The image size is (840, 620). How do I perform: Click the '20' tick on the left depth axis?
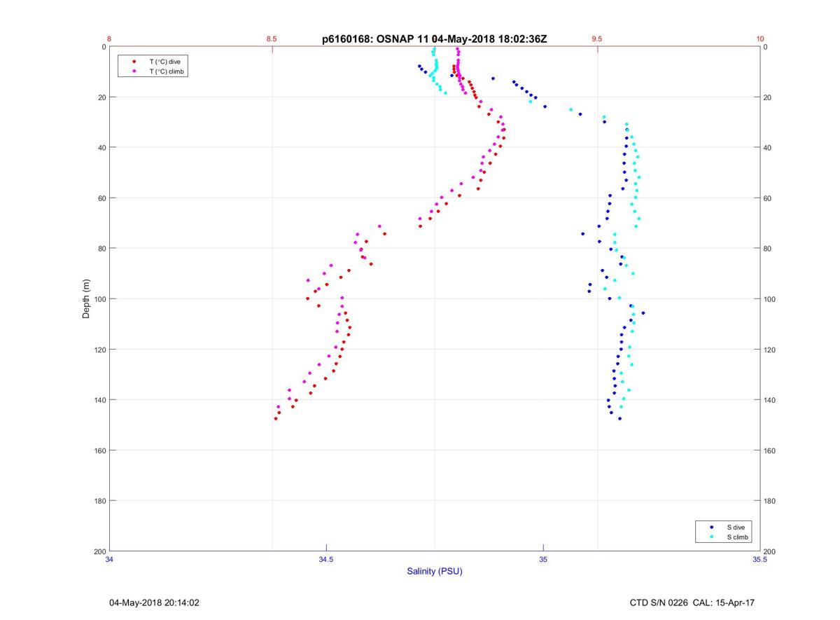[101, 97]
